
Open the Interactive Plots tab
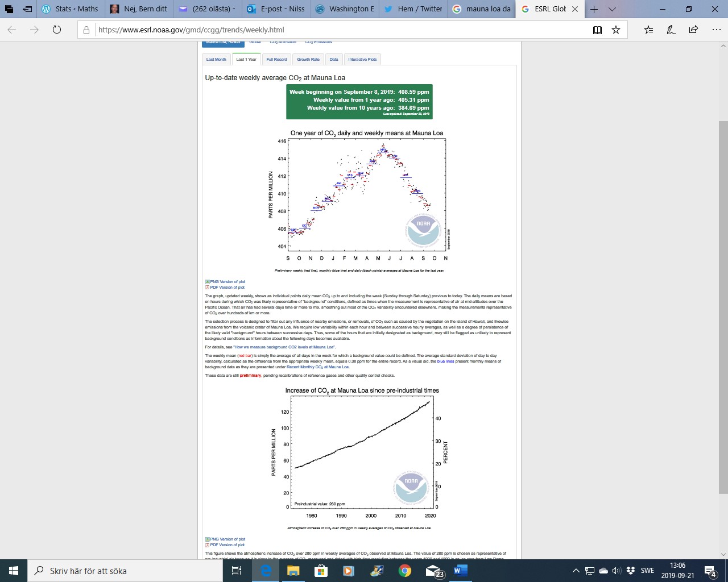point(362,60)
